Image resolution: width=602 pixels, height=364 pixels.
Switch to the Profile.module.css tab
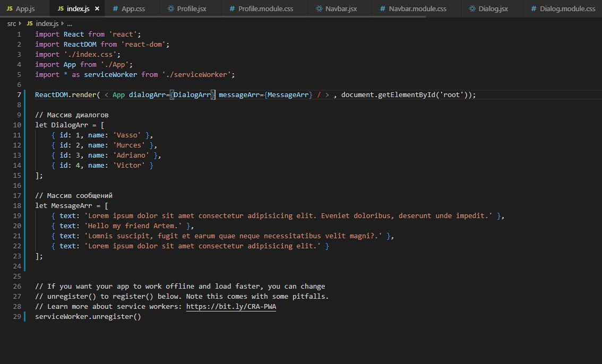point(265,9)
